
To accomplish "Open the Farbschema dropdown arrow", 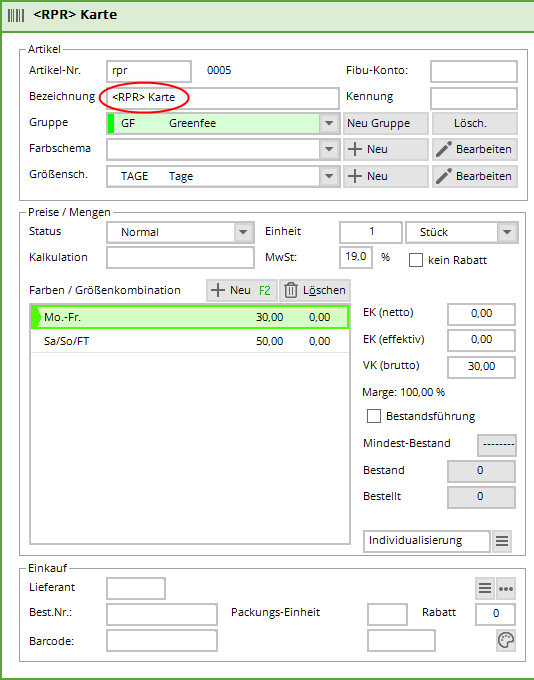I will pos(329,149).
